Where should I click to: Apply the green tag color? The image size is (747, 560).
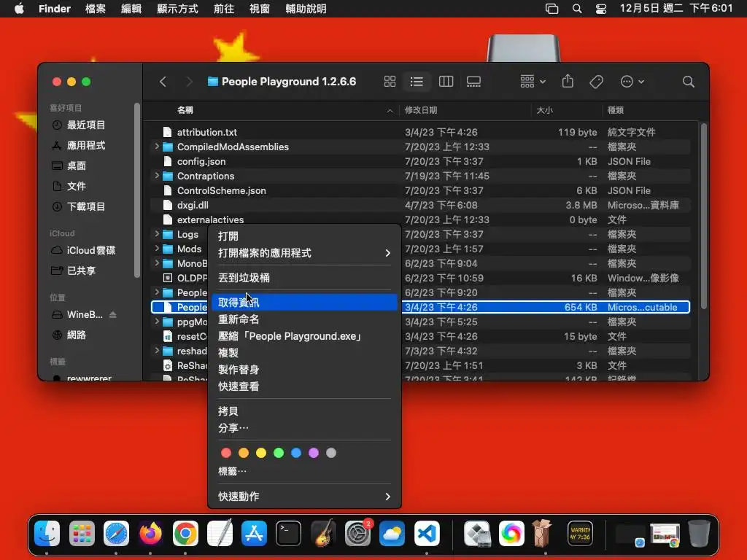(x=279, y=453)
